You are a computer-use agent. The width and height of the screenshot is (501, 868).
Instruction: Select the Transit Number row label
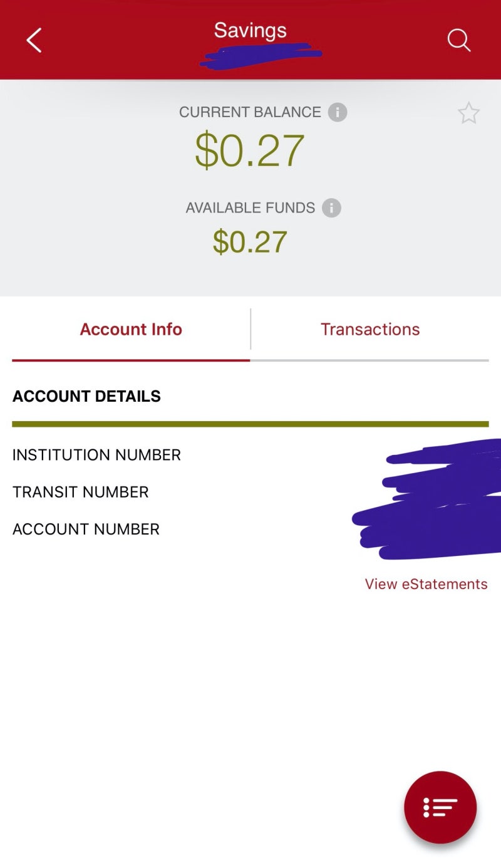click(81, 492)
